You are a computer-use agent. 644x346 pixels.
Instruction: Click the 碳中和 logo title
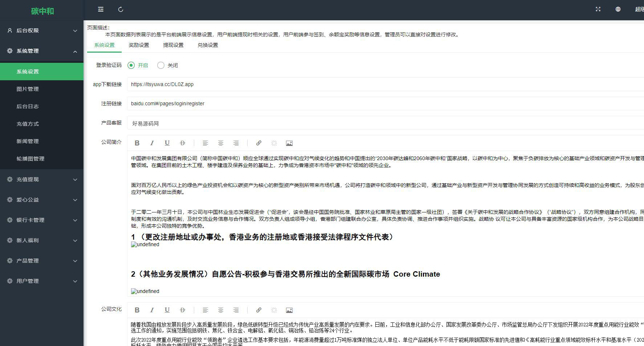point(42,11)
